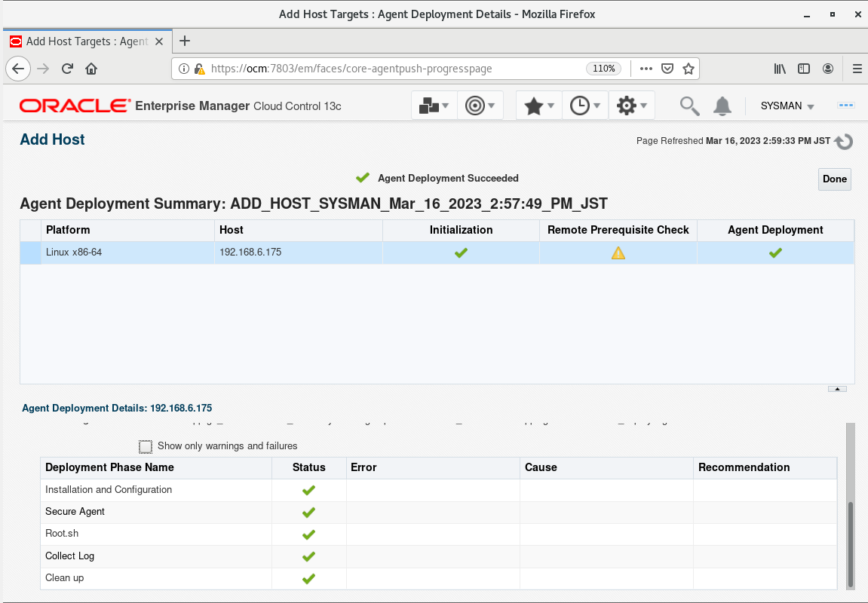This screenshot has width=868, height=603.
Task: Refresh the page using refresh arrow icon
Action: [x=844, y=142]
